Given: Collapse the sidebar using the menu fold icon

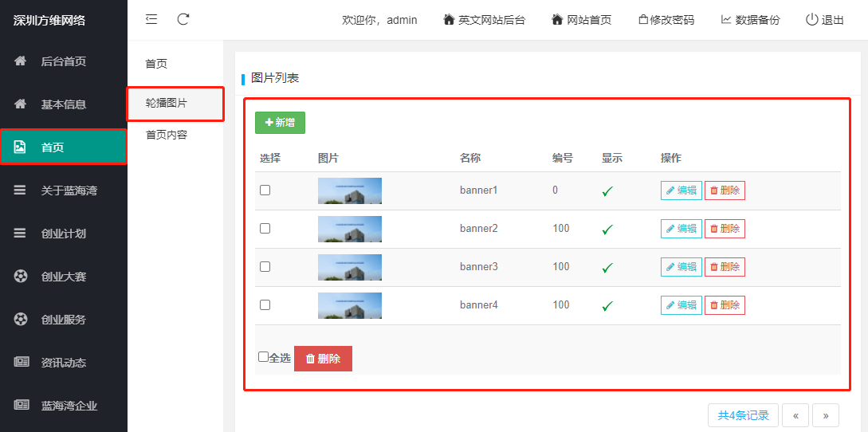Looking at the screenshot, I should tap(151, 19).
